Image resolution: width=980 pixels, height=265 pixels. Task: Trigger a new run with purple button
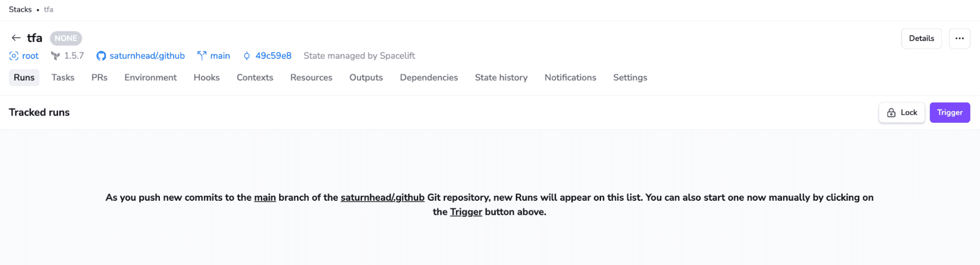click(x=950, y=112)
